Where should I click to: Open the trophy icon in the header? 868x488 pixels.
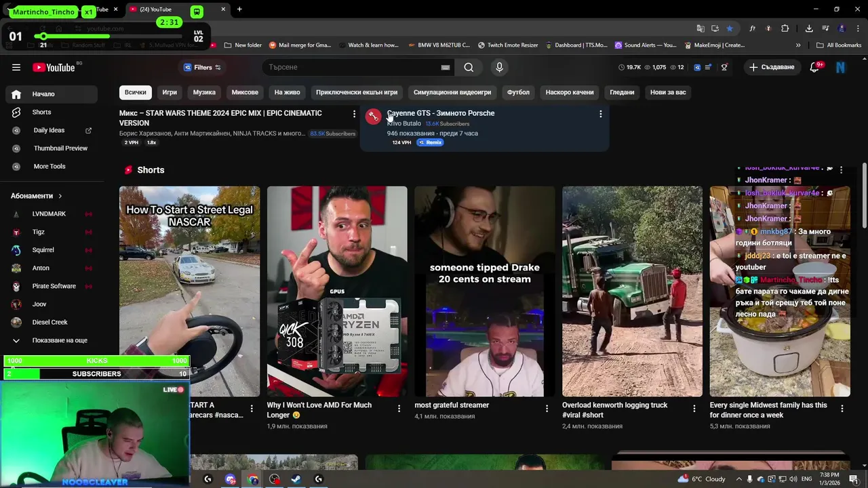tap(724, 67)
